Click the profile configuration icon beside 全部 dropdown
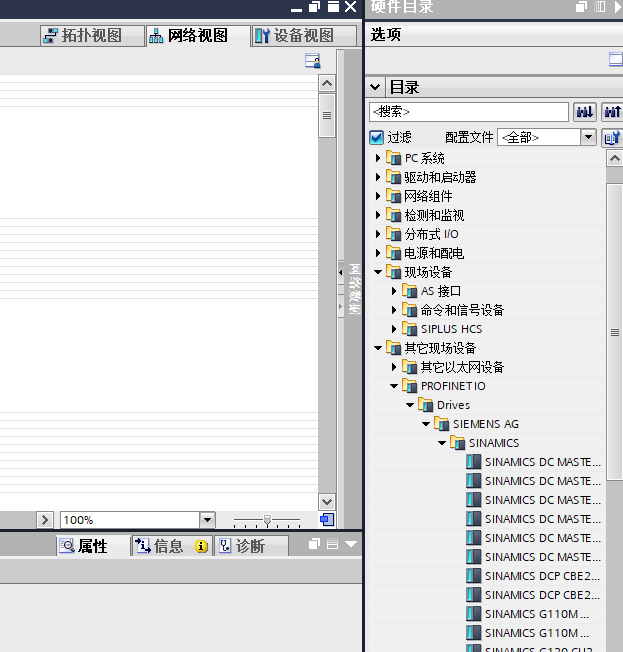The height and width of the screenshot is (652, 623). click(611, 137)
